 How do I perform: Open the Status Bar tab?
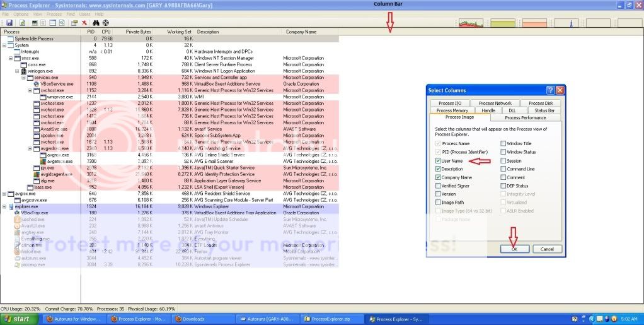(544, 110)
